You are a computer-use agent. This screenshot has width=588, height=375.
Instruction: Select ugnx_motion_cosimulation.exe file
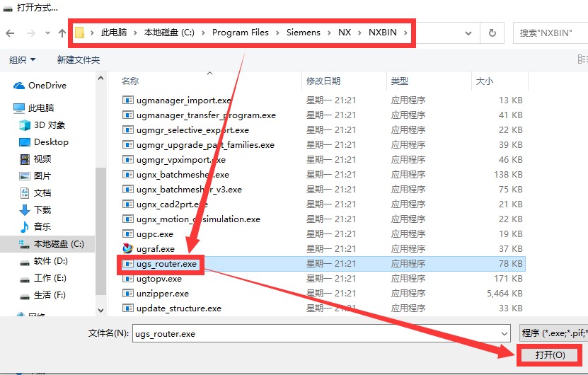(x=191, y=219)
